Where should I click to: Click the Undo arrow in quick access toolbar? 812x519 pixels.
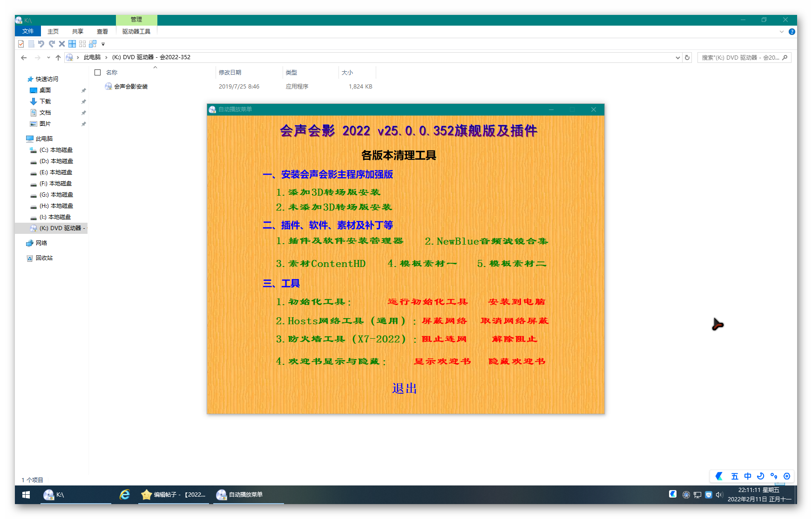coord(41,44)
